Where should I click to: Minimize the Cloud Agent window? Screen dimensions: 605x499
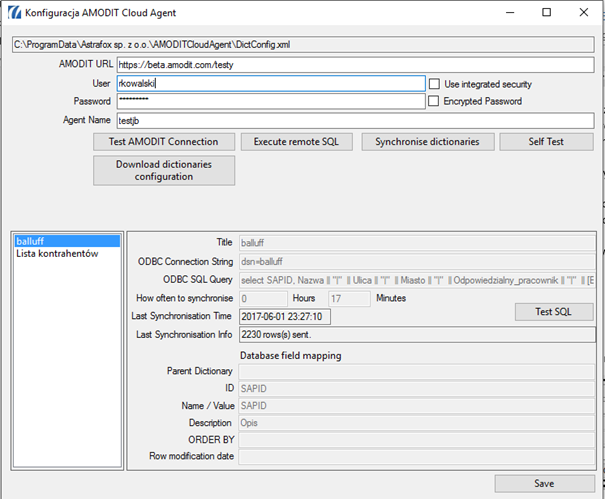510,12
